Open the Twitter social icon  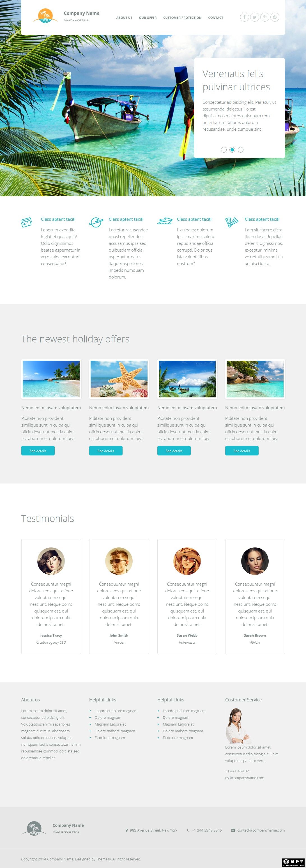[x=254, y=17]
